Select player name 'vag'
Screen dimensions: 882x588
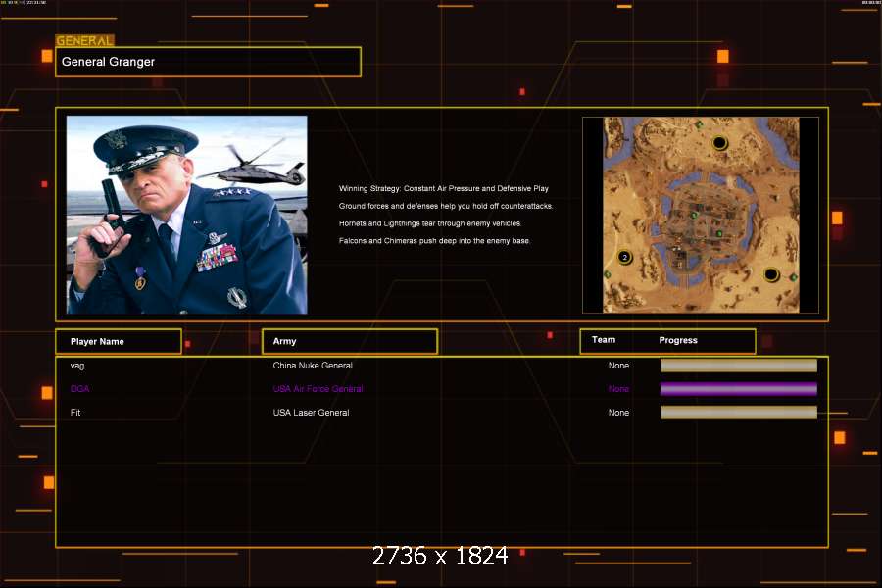(x=77, y=366)
